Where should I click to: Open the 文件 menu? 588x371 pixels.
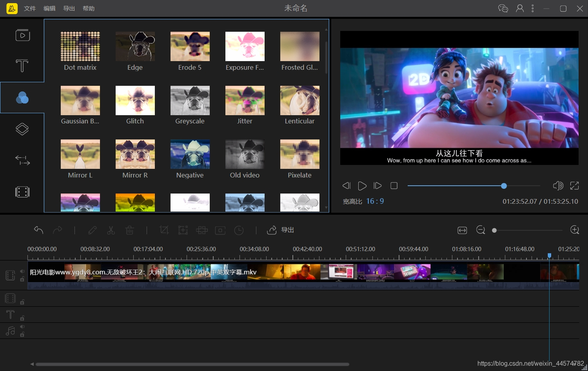pyautogui.click(x=30, y=8)
